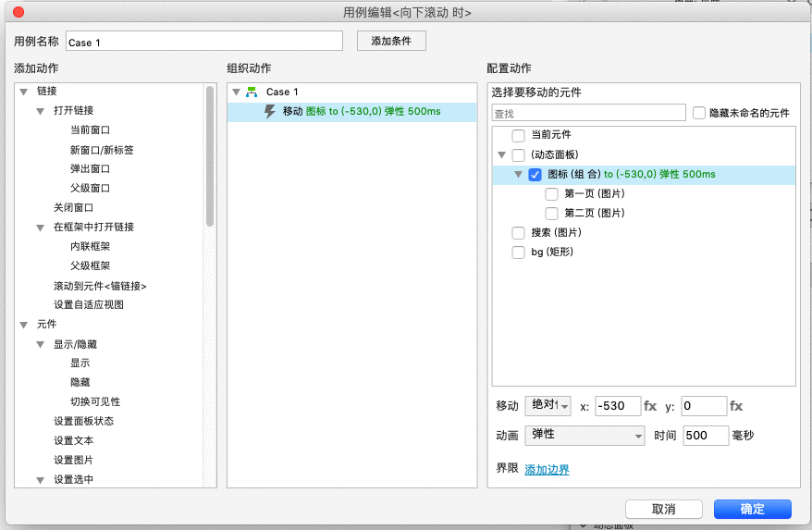Collapse Case 1 in 组织动作 panel

pos(236,92)
